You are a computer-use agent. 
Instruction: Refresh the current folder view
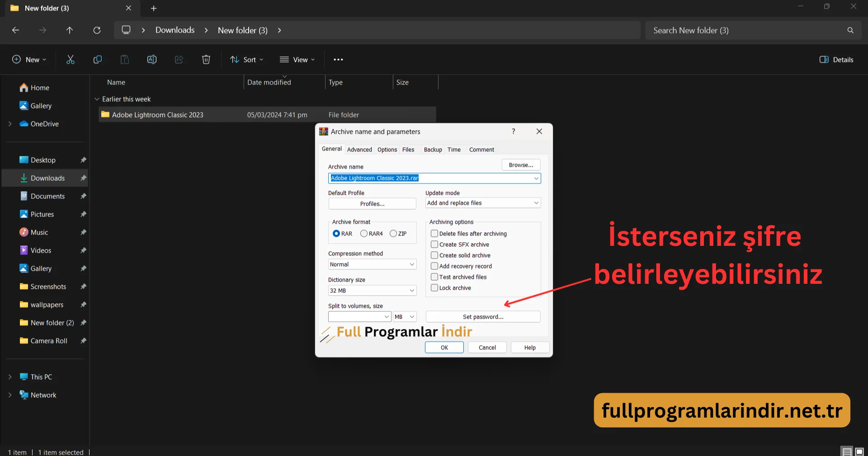pyautogui.click(x=97, y=30)
